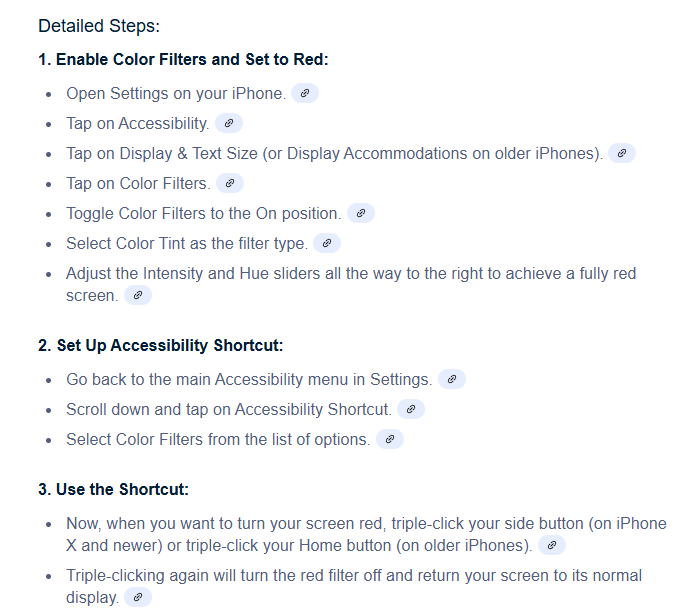Open citation link after 'Open Settings on your iPhone'
This screenshot has width=693, height=616.
tap(305, 93)
